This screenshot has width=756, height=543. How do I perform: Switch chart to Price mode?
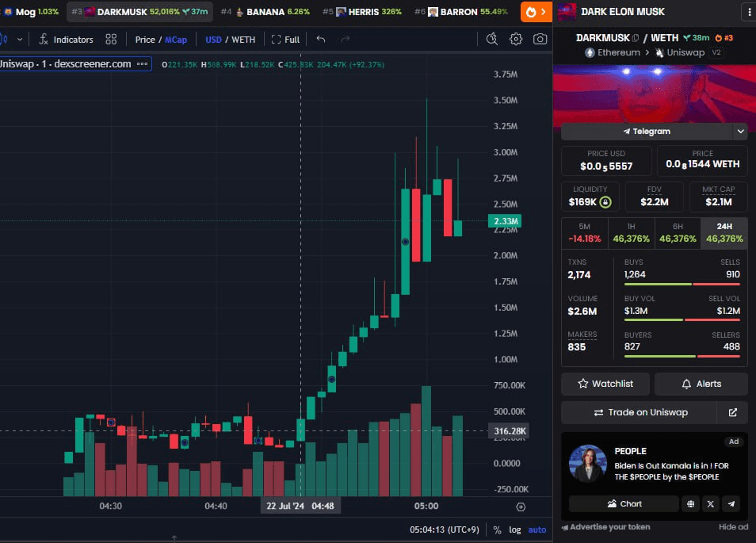(x=145, y=40)
